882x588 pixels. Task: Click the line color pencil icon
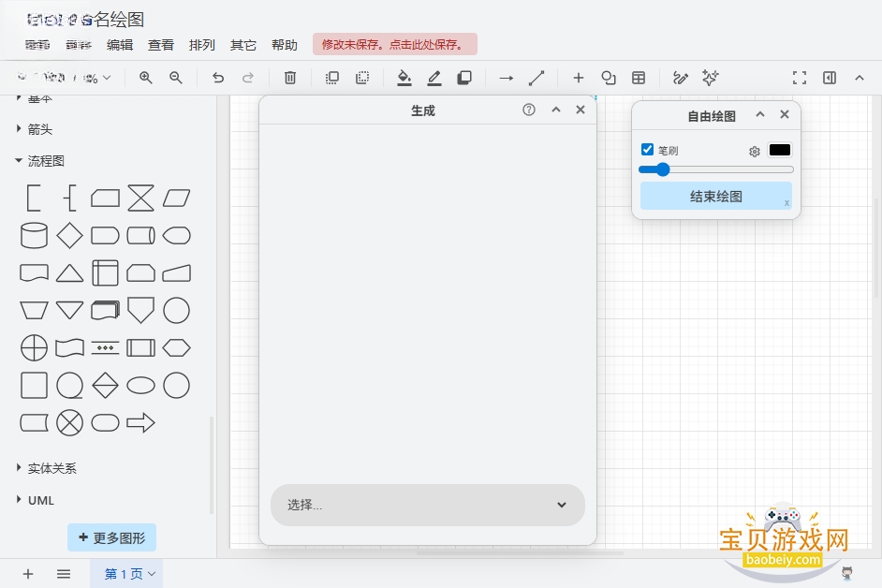pyautogui.click(x=434, y=78)
